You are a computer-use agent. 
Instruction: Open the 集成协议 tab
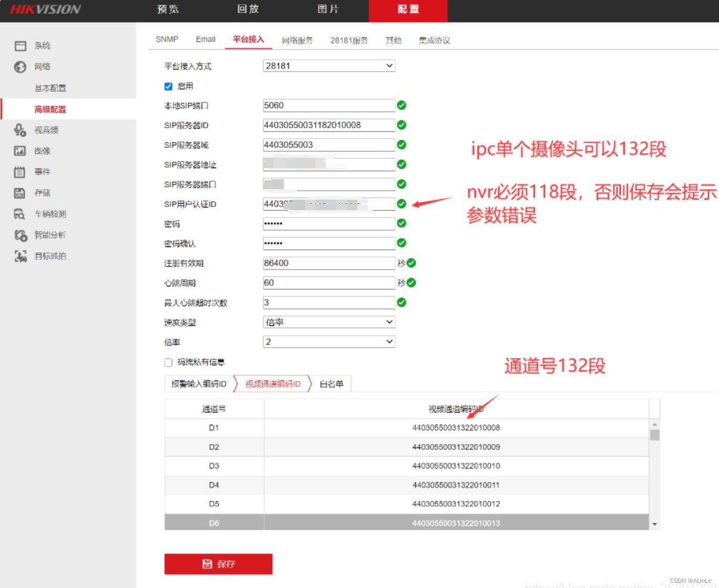[434, 40]
